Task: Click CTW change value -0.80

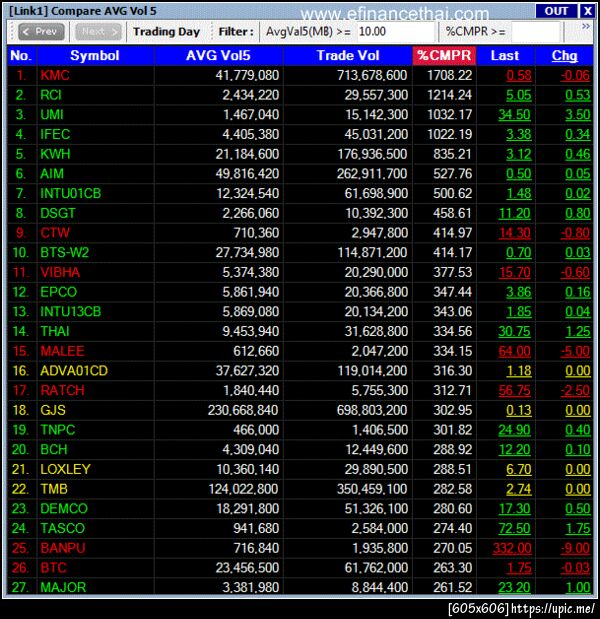Action: coord(576,233)
